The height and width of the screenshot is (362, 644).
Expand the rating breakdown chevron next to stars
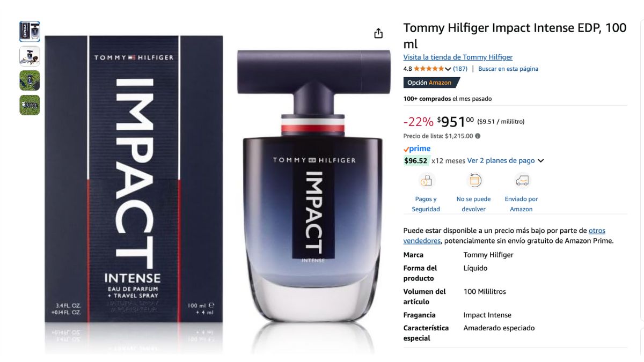[x=448, y=69]
